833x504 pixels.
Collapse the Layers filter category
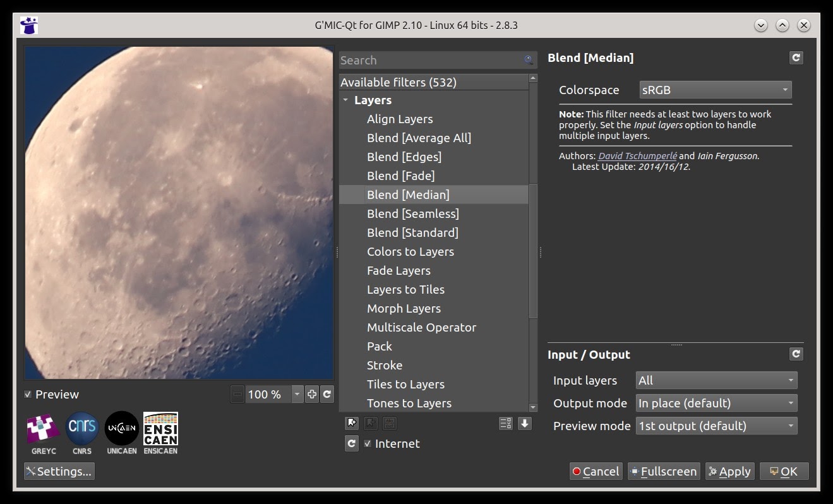345,100
